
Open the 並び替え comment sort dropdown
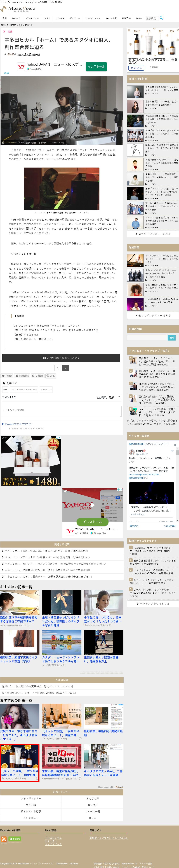point(114,397)
